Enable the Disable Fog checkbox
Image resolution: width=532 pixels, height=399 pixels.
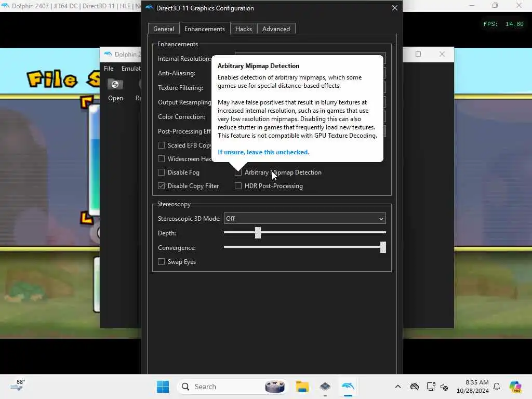pyautogui.click(x=161, y=172)
